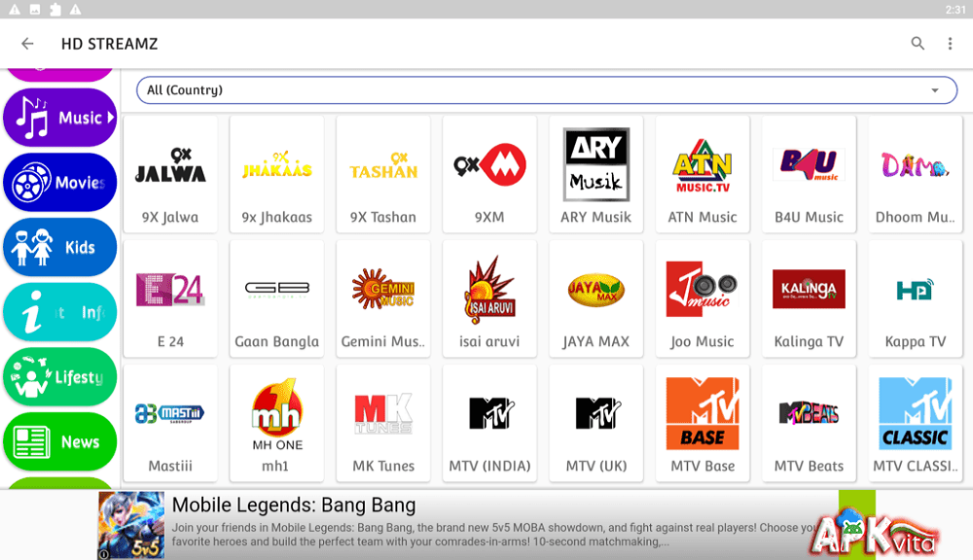Open the Gemini Music channel logo

383,289
